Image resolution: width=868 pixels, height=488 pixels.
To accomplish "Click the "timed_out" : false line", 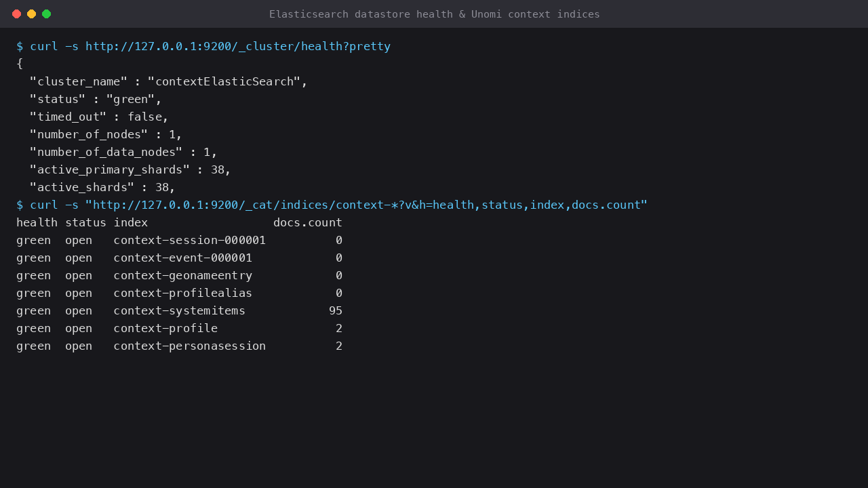I will tap(99, 117).
